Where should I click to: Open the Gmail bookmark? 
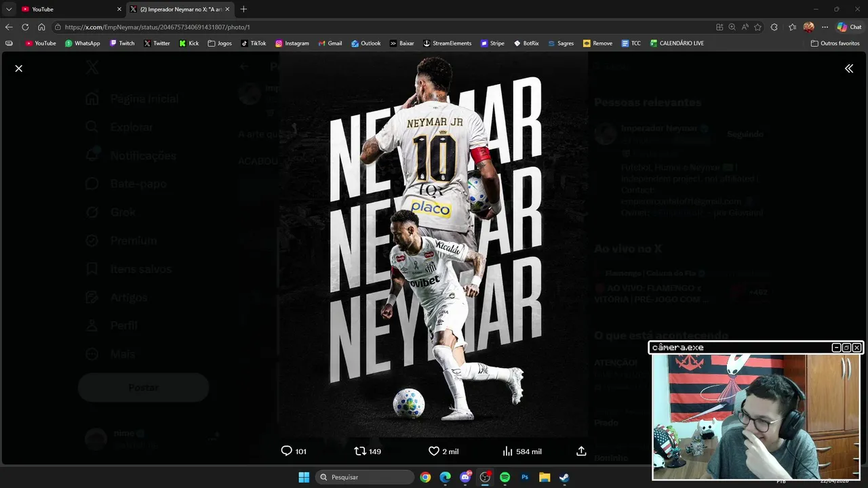click(330, 43)
